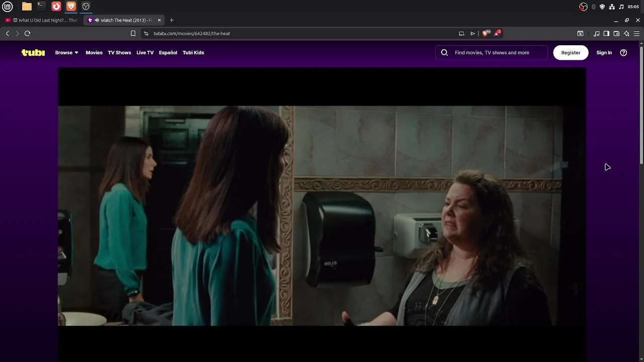Open Tubi Kids

193,52
